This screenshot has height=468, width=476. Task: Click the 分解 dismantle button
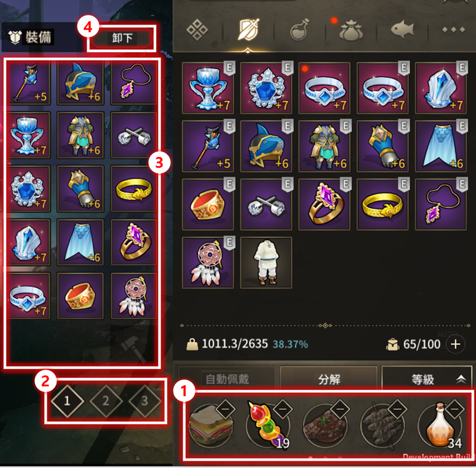[x=329, y=379]
